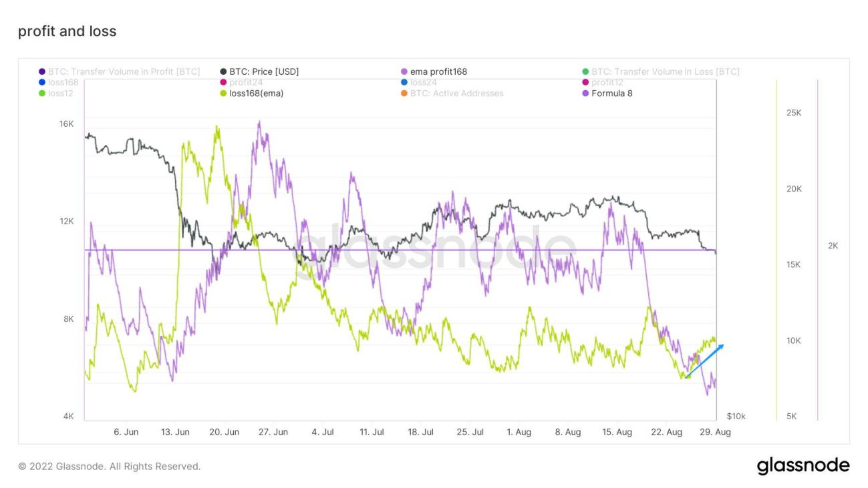The image size is (868, 488).
Task: Click the Glassnode logo at bottom right
Action: 803,465
